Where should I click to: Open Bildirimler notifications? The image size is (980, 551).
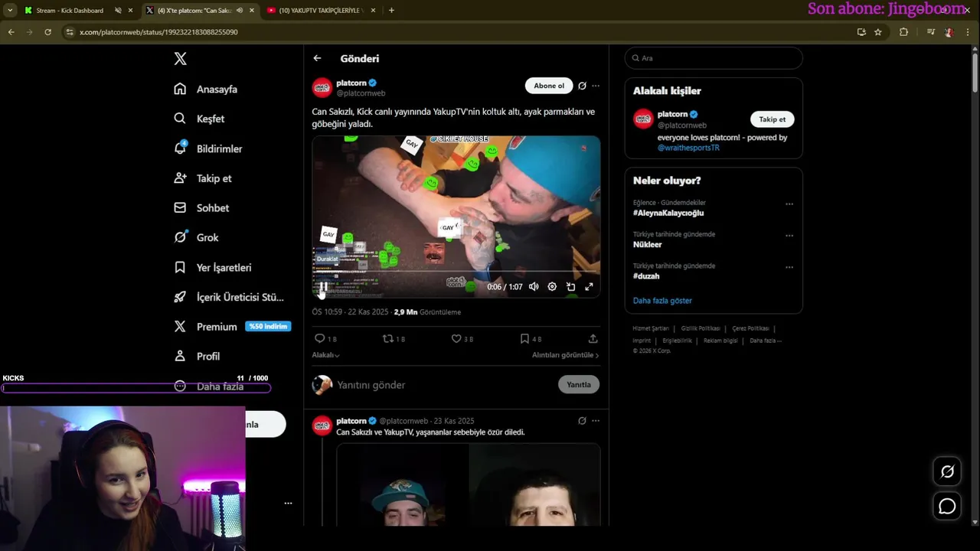[208, 148]
